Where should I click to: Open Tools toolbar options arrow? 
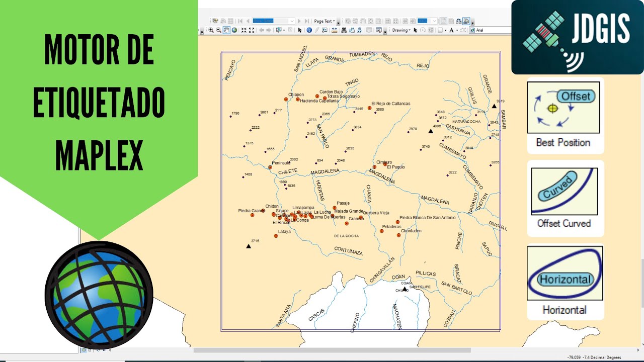coord(385,32)
